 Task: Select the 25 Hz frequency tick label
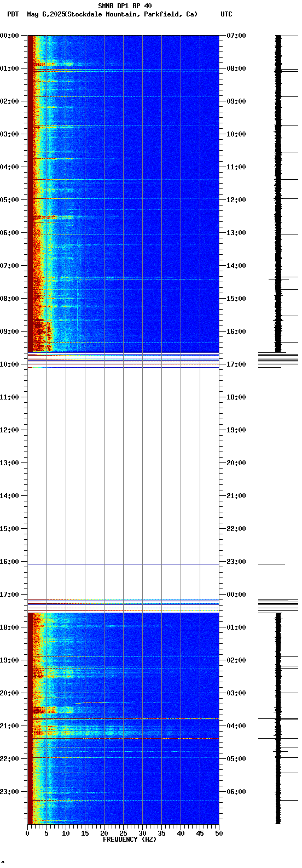[x=123, y=833]
